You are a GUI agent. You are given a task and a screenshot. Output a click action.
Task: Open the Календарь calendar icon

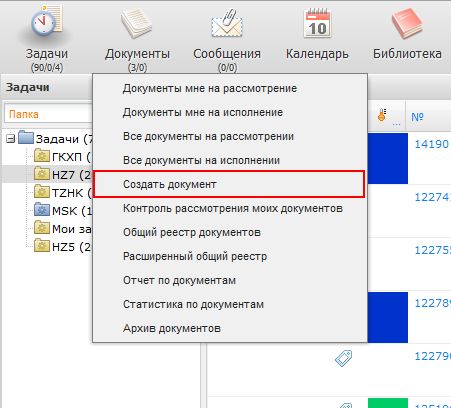coord(317,24)
